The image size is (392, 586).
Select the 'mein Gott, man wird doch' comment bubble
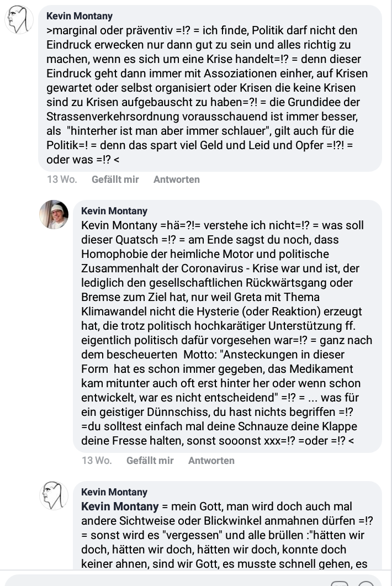[227, 526]
